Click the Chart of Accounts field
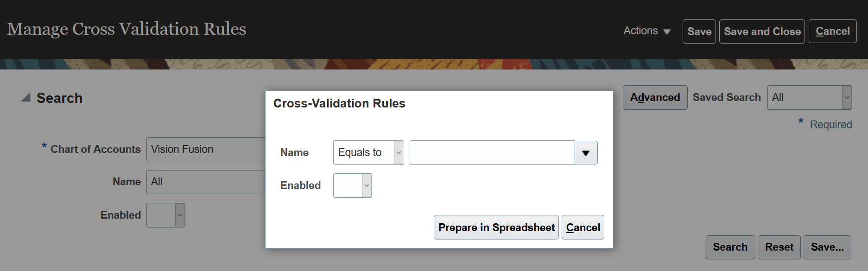This screenshot has width=868, height=271. pyautogui.click(x=206, y=149)
